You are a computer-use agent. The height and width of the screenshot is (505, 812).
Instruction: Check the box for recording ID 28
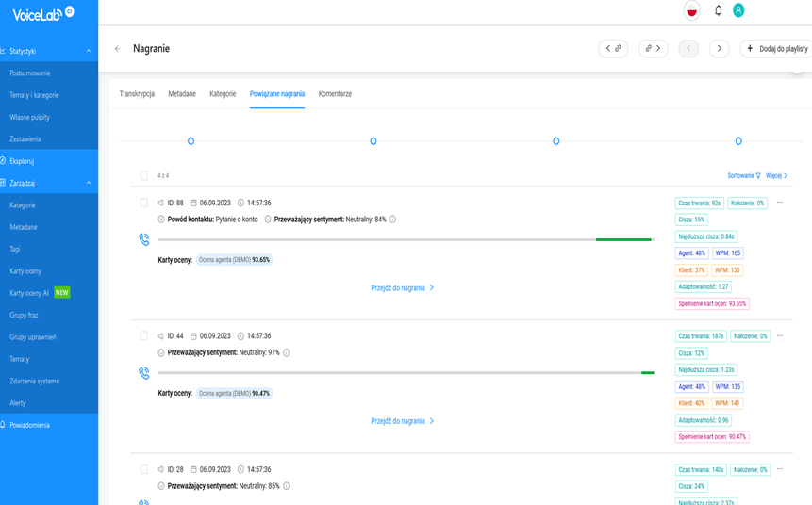tap(144, 470)
